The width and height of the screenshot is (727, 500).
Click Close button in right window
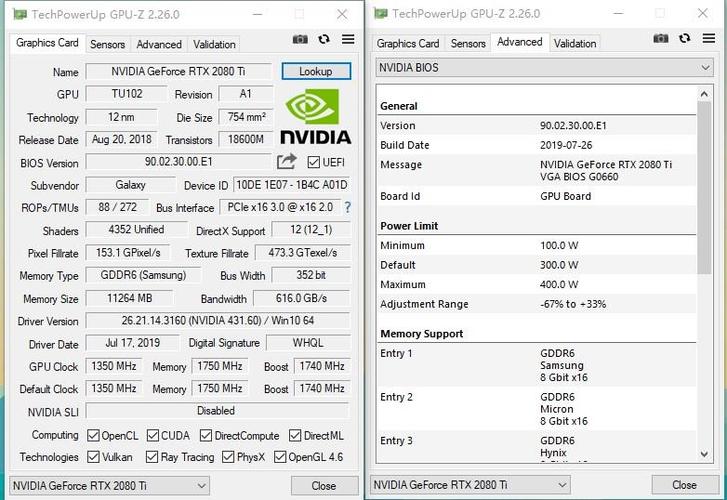tap(685, 485)
